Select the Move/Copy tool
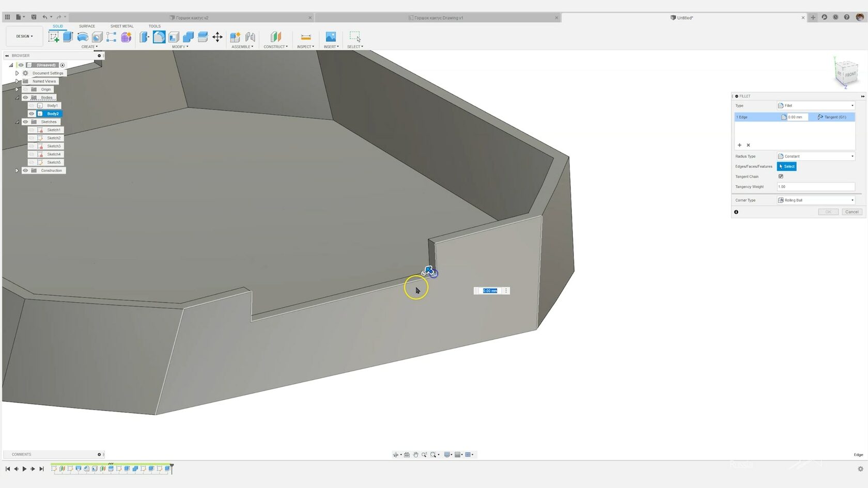 tap(218, 37)
